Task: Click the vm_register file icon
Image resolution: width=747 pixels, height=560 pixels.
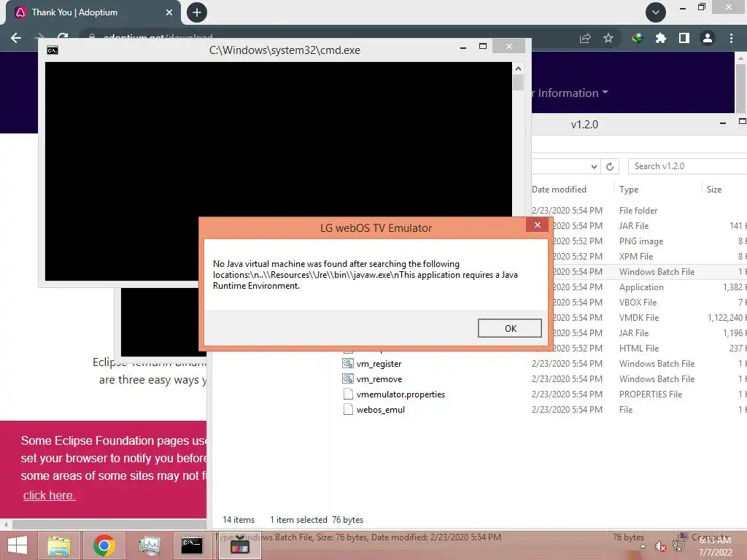Action: [x=348, y=364]
